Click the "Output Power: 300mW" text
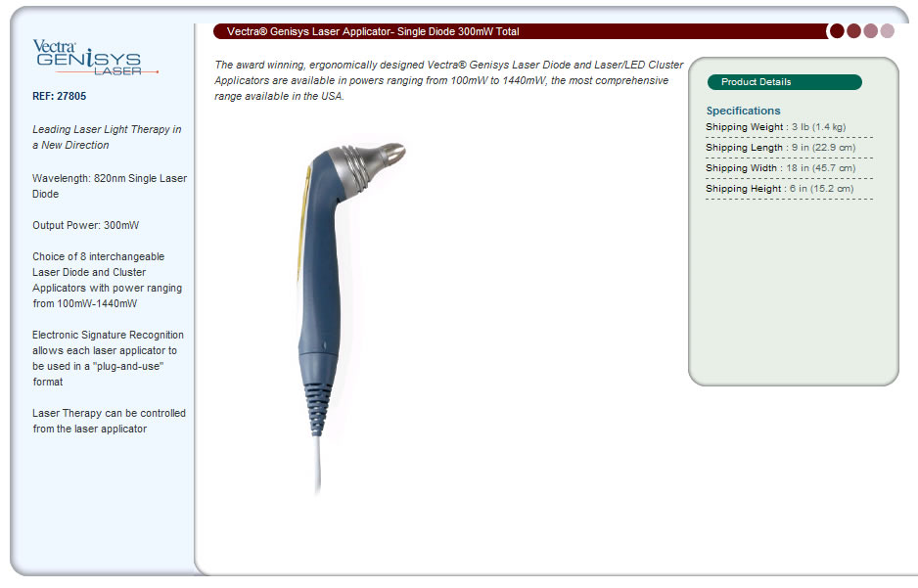Image resolution: width=918 pixels, height=588 pixels. (x=85, y=225)
